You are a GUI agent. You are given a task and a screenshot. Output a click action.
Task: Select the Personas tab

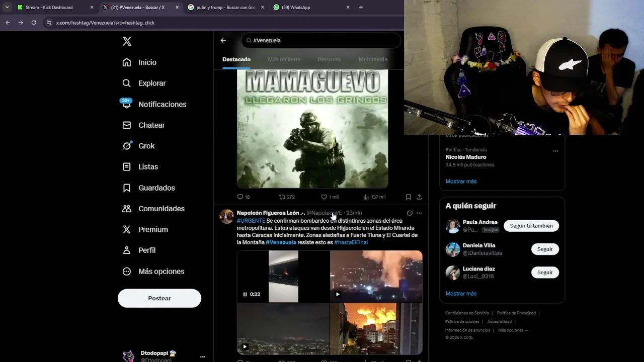click(330, 59)
